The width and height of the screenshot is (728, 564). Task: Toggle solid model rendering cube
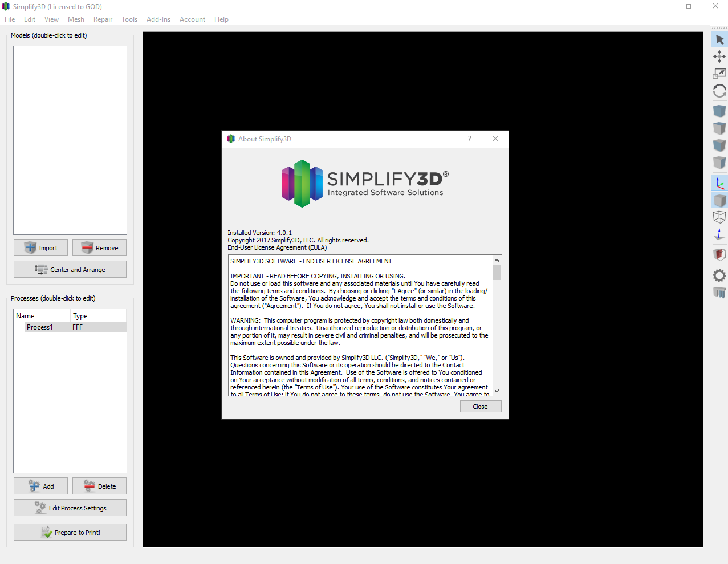(x=719, y=201)
